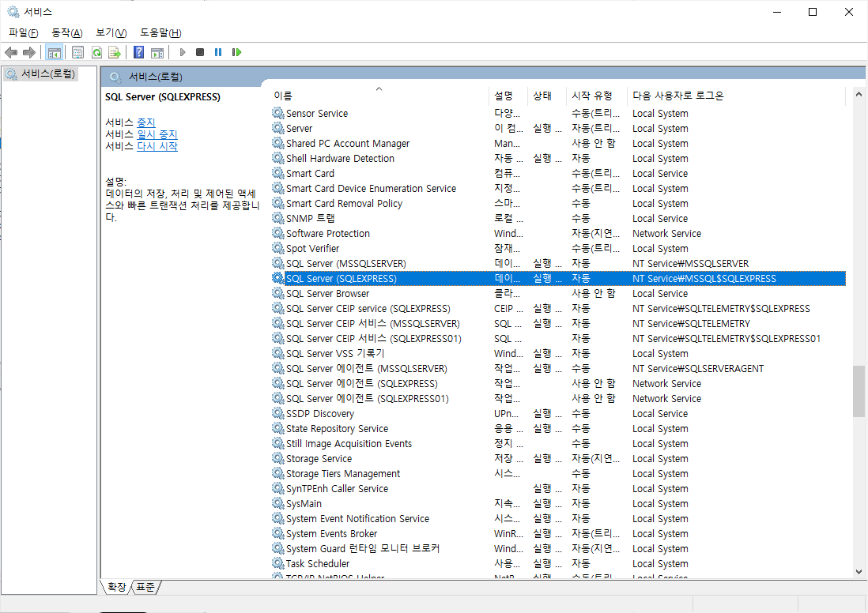Select System Events Broker row
Screen dimensions: 868x613
coord(559,533)
